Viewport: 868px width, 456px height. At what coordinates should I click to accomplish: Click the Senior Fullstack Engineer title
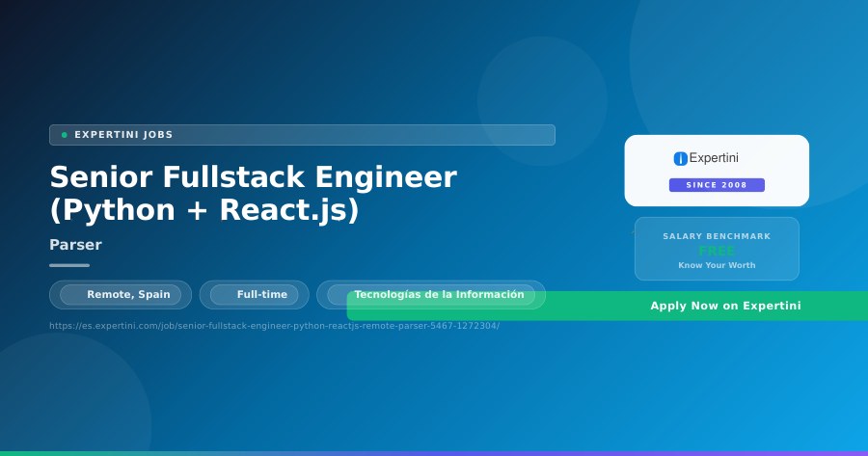click(254, 193)
